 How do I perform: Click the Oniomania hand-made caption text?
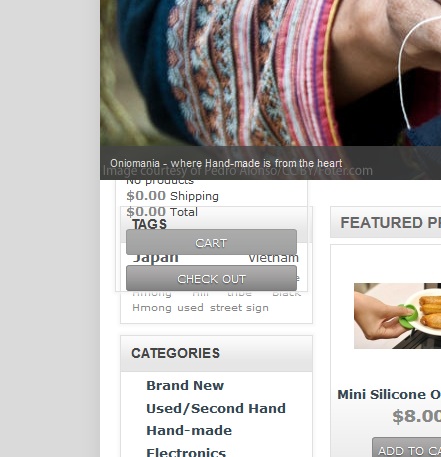pyautogui.click(x=226, y=163)
